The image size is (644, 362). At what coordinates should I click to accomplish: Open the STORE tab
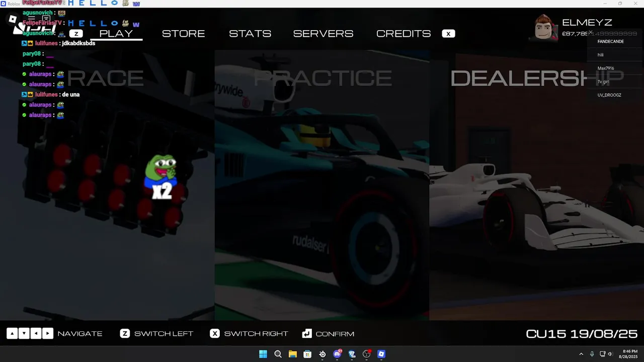(184, 34)
